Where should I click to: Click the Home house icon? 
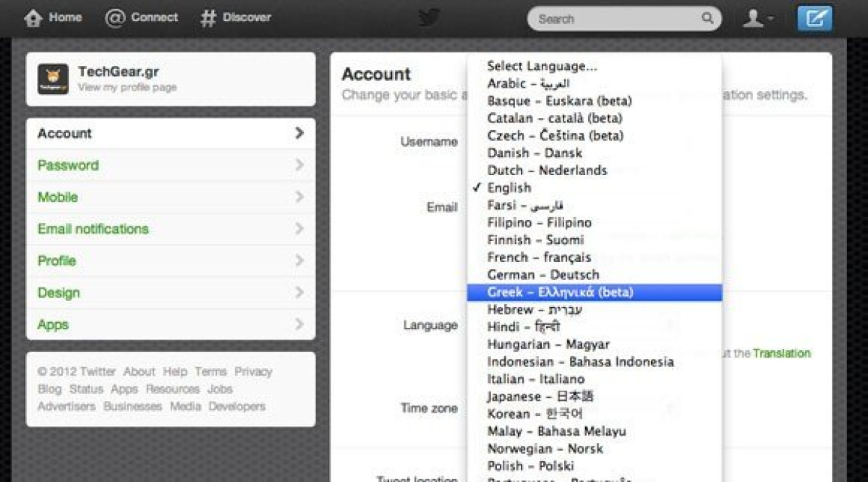pyautogui.click(x=33, y=18)
